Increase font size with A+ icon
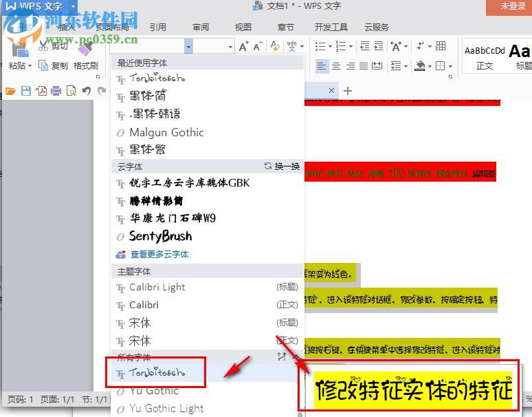Viewport: 532px width, 417px height. click(243, 46)
